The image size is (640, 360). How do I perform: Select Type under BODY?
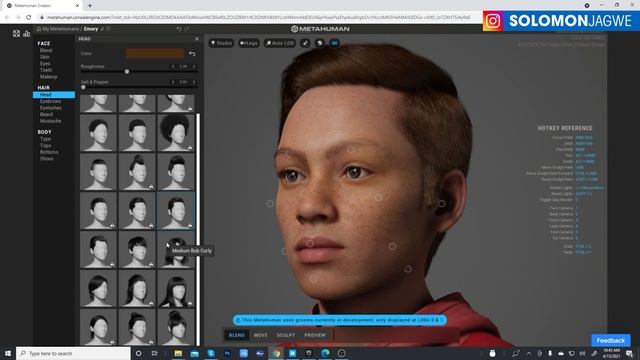coord(45,139)
